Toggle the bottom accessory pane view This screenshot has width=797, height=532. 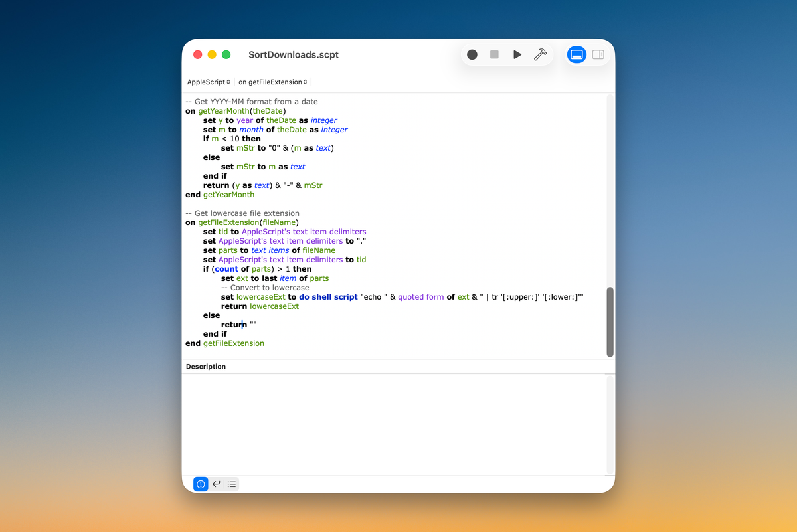tap(577, 54)
